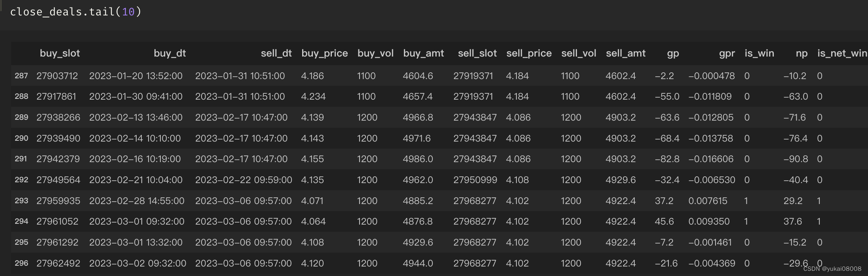Viewport: 868px width, 276px height.
Task: Select row index 287
Action: click(x=21, y=76)
